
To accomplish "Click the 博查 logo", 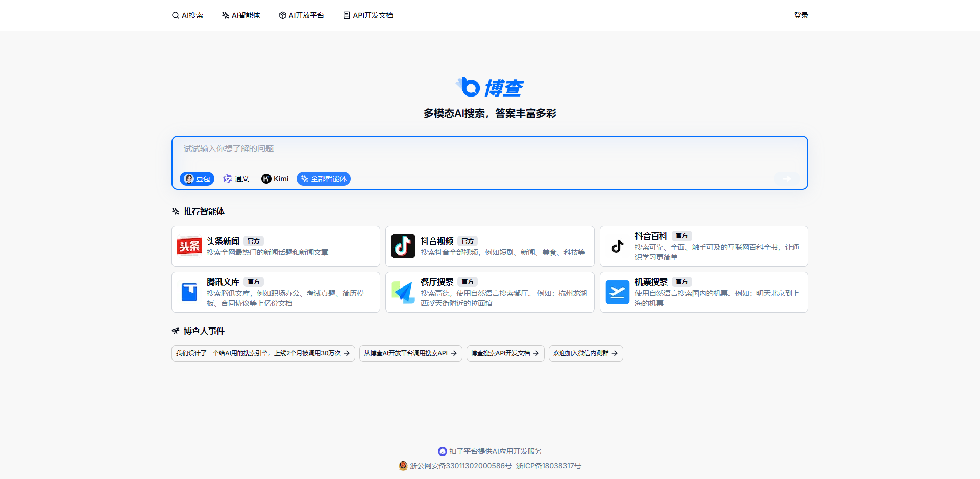I will pos(489,87).
